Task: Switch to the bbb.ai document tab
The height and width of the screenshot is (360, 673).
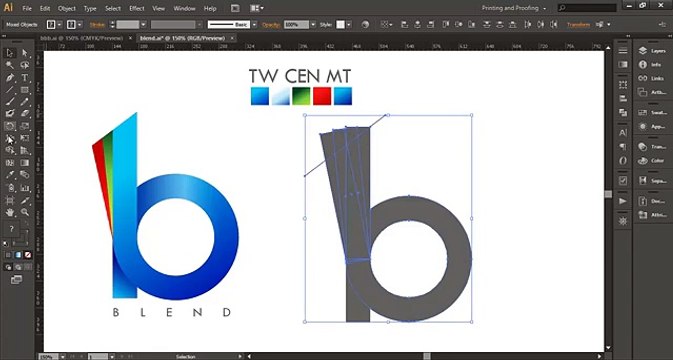Action: [x=81, y=38]
